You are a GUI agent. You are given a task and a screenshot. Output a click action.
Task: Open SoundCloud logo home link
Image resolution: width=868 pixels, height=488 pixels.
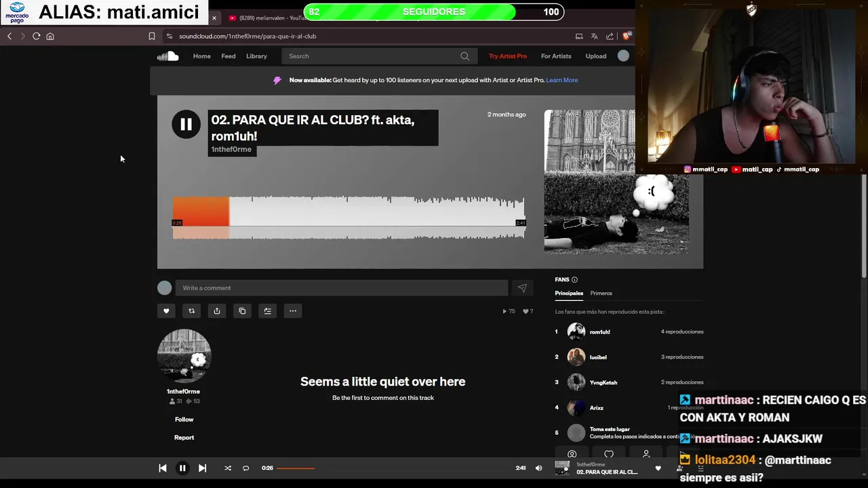tap(167, 56)
